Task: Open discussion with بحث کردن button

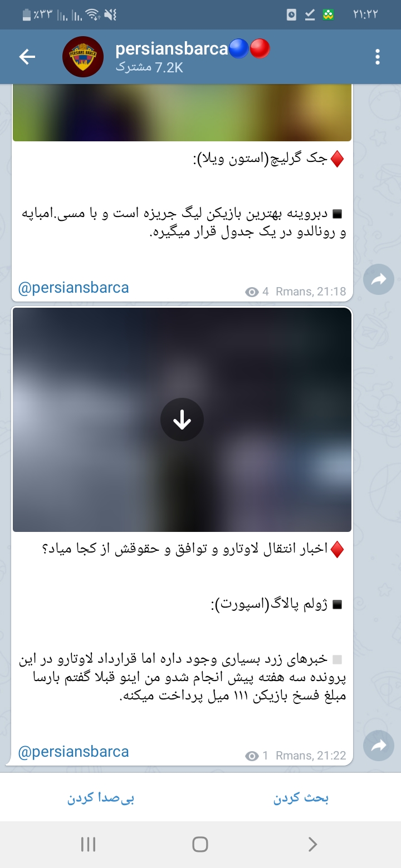Action: 301,798
